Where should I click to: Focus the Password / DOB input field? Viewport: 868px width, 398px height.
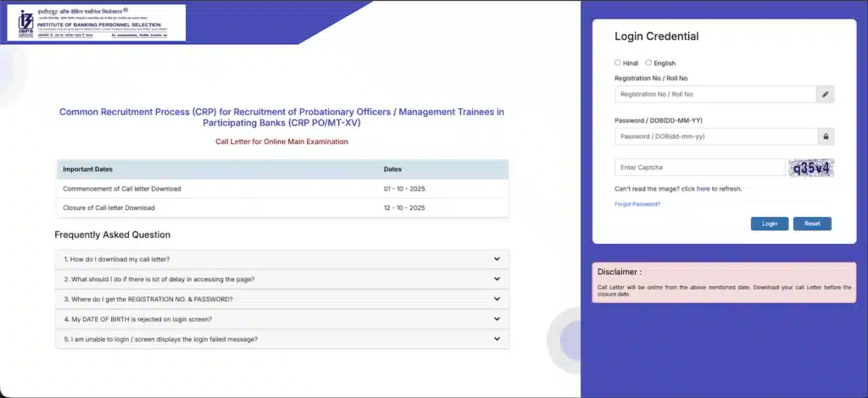(x=716, y=136)
